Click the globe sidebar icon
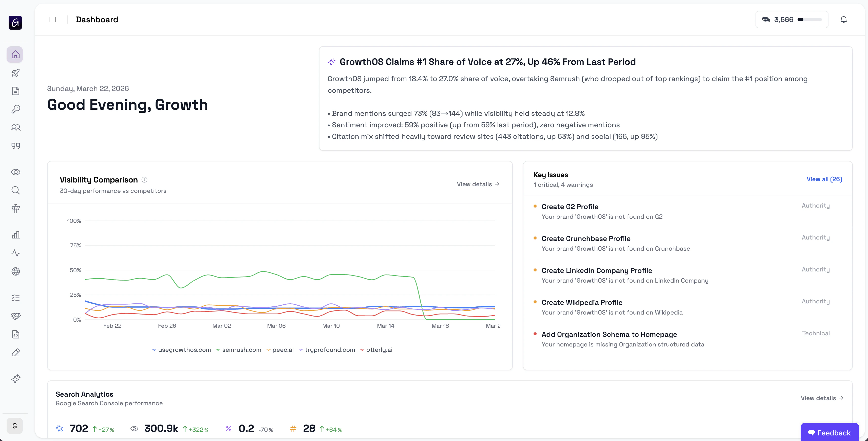The height and width of the screenshot is (441, 868). (15, 271)
